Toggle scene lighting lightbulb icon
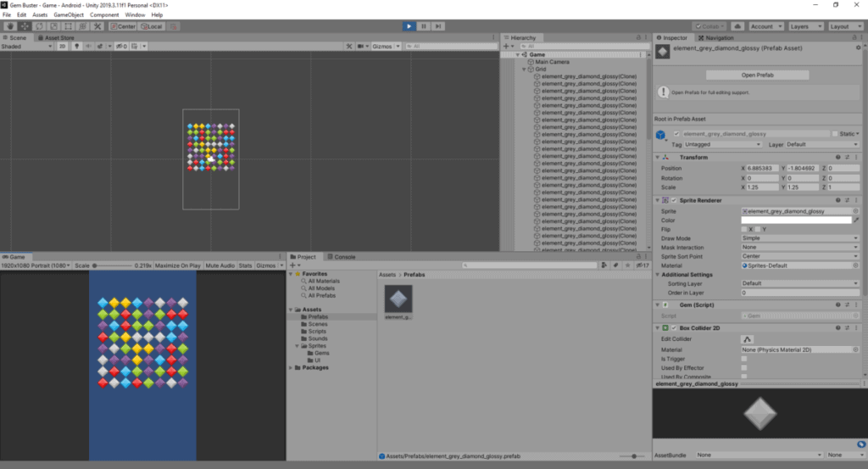This screenshot has width=868, height=469. click(x=76, y=47)
